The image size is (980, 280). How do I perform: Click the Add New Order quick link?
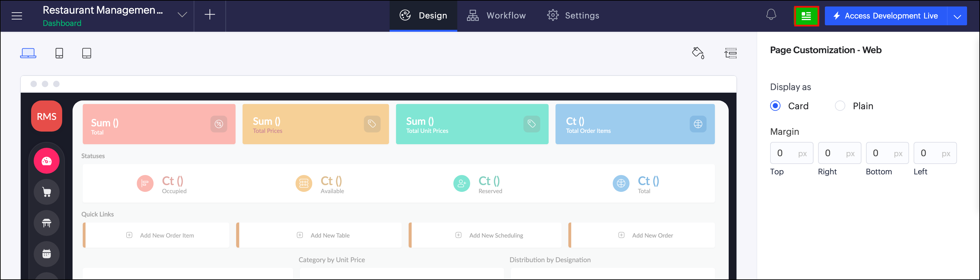pyautogui.click(x=642, y=235)
